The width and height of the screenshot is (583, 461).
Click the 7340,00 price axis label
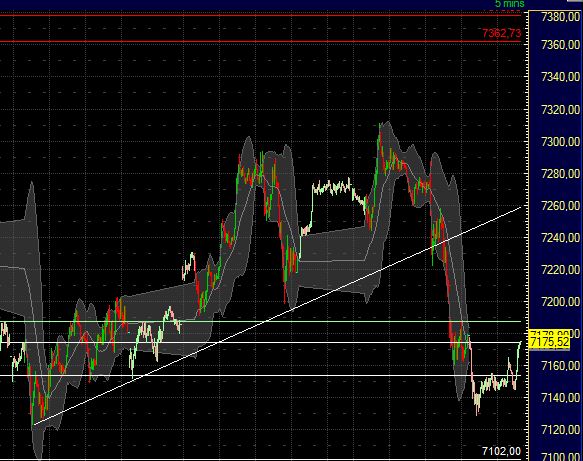tap(561, 77)
